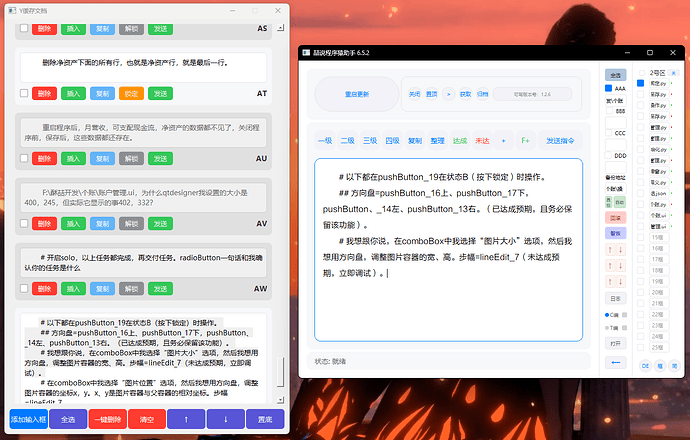690x440 pixels.
Task: Click the up arrow button in the bottom bar
Action: click(x=186, y=419)
